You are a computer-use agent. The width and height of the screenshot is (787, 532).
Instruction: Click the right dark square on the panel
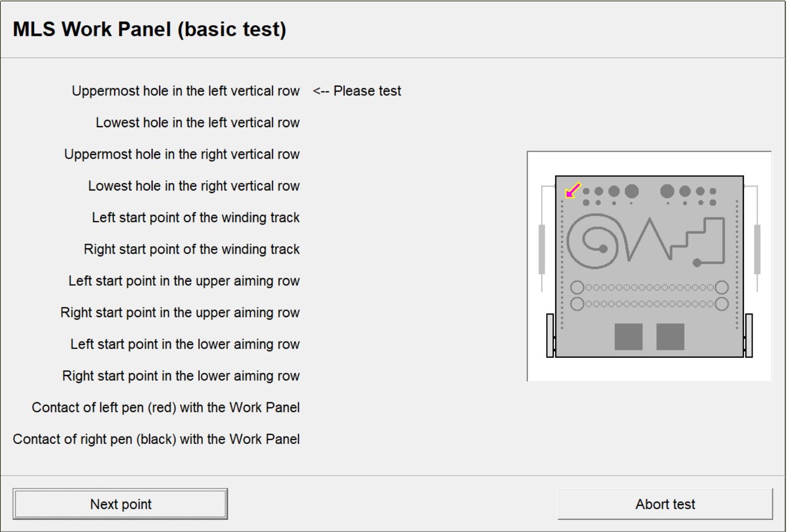(670, 337)
